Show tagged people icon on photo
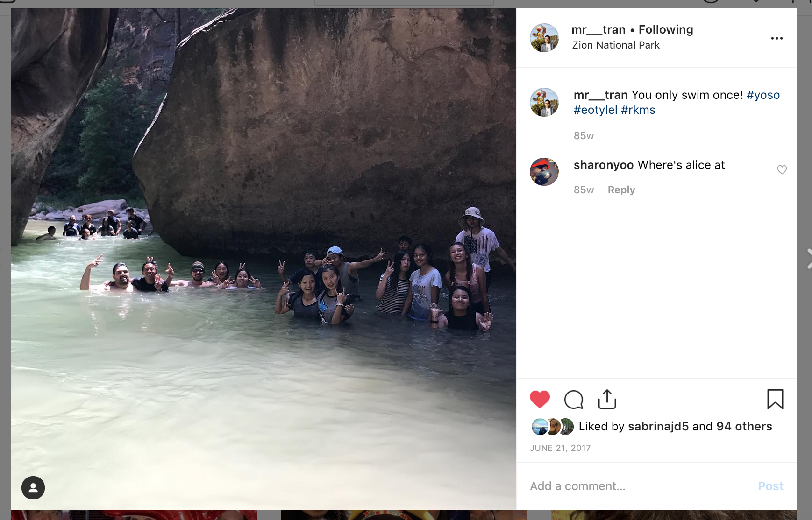The width and height of the screenshot is (812, 520). 33,488
